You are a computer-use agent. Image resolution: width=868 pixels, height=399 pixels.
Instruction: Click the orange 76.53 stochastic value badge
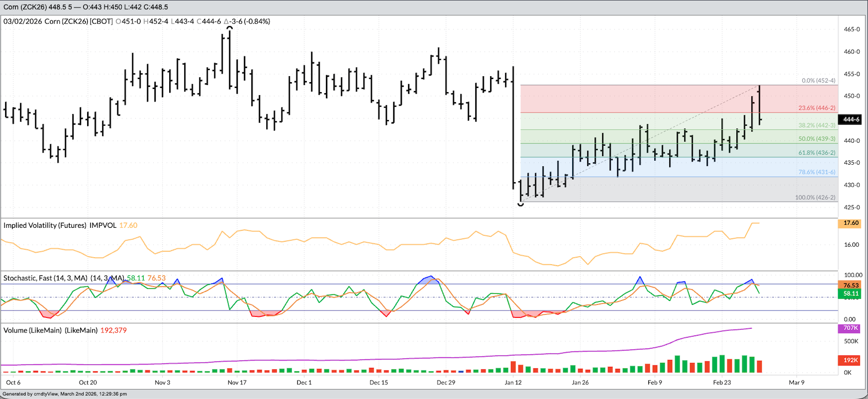coord(850,285)
